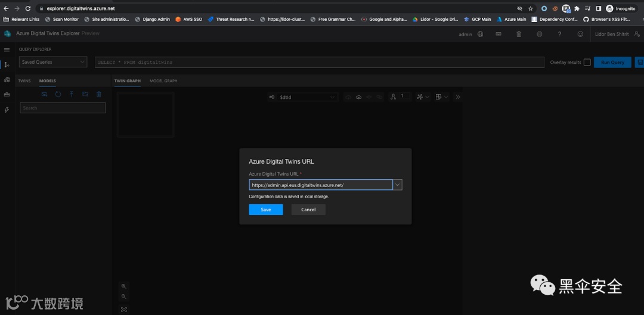This screenshot has height=315, width=644.
Task: Open help question mark icon
Action: click(x=559, y=34)
